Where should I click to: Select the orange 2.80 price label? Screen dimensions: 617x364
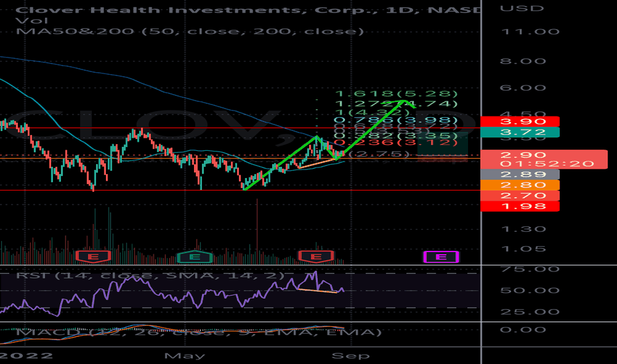(x=520, y=185)
